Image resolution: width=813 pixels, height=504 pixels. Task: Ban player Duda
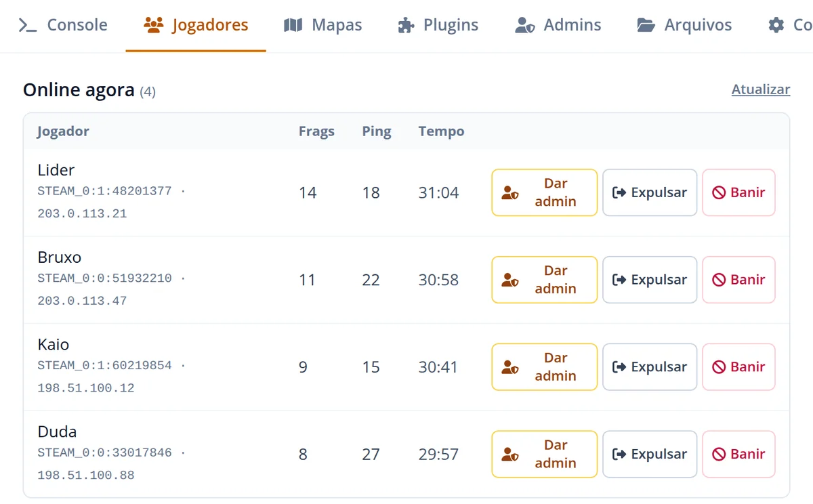[x=738, y=455]
